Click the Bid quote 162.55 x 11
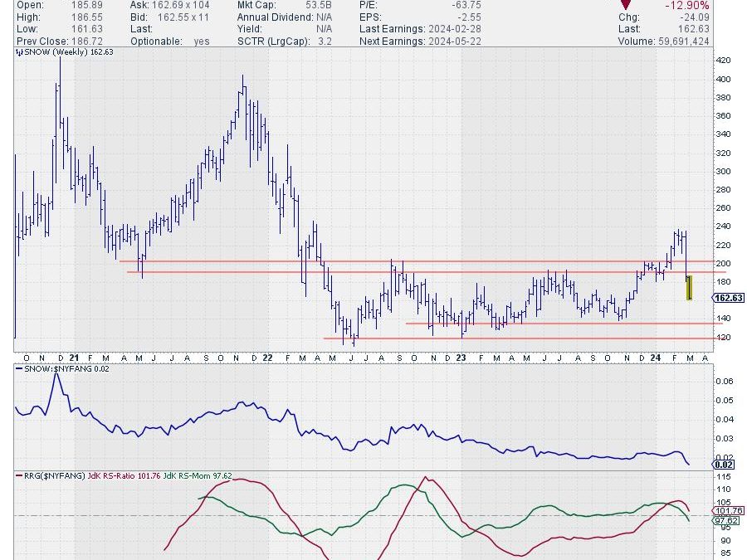 point(183,17)
